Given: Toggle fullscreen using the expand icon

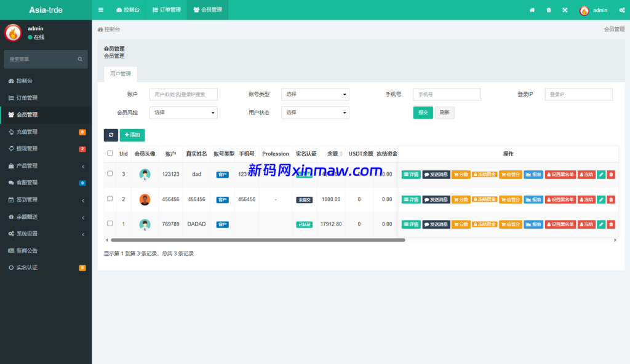Looking at the screenshot, I should click(x=565, y=10).
